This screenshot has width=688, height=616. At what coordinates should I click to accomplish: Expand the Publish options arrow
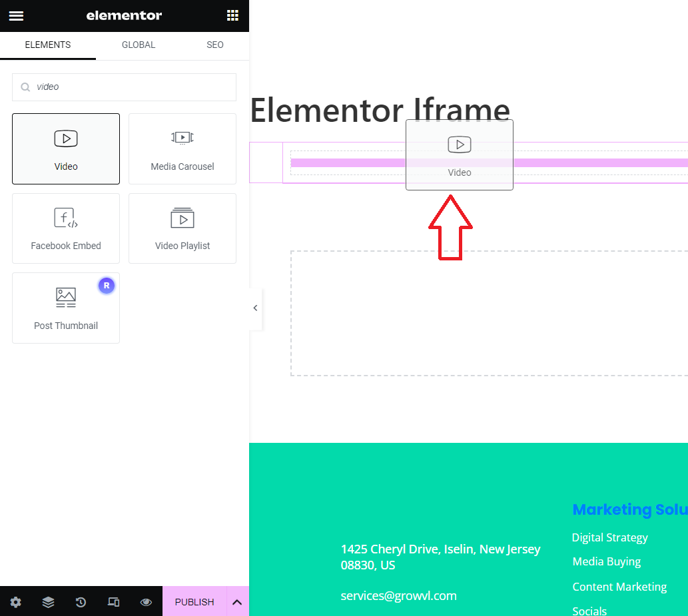click(237, 601)
